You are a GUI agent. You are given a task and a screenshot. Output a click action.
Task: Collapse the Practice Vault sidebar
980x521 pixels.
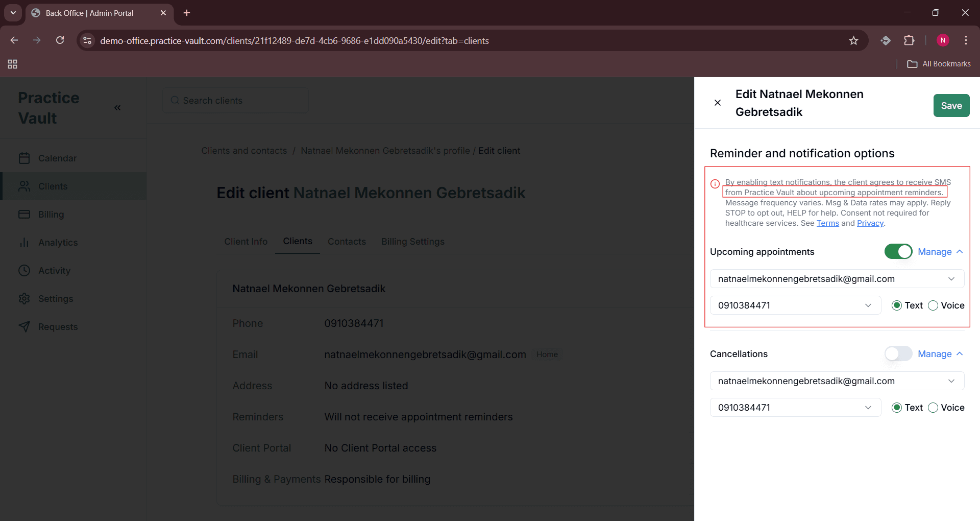point(117,107)
